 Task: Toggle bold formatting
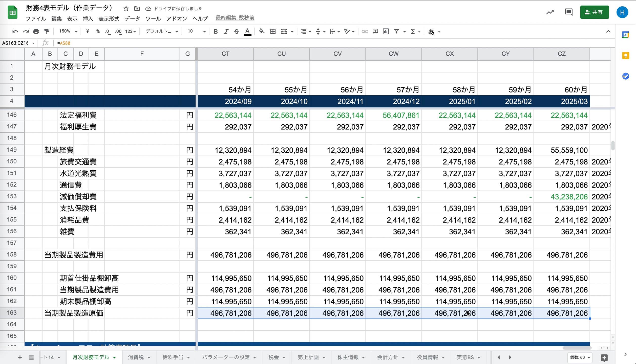click(x=216, y=31)
